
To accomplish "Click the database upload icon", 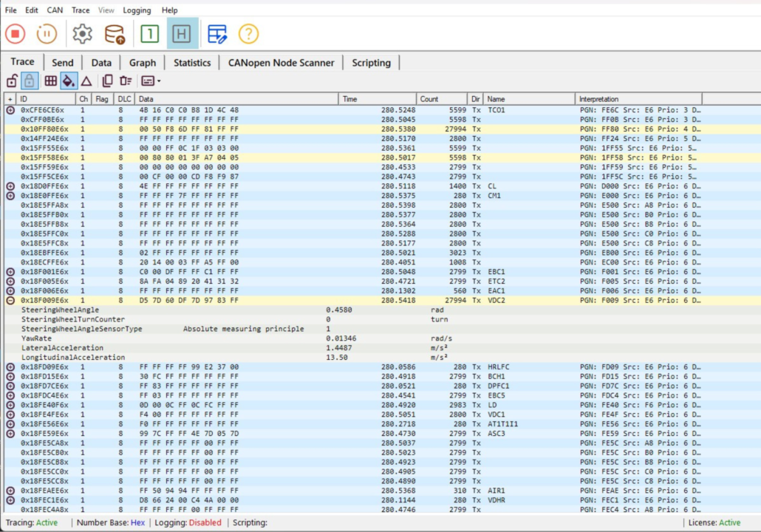I will pyautogui.click(x=115, y=33).
